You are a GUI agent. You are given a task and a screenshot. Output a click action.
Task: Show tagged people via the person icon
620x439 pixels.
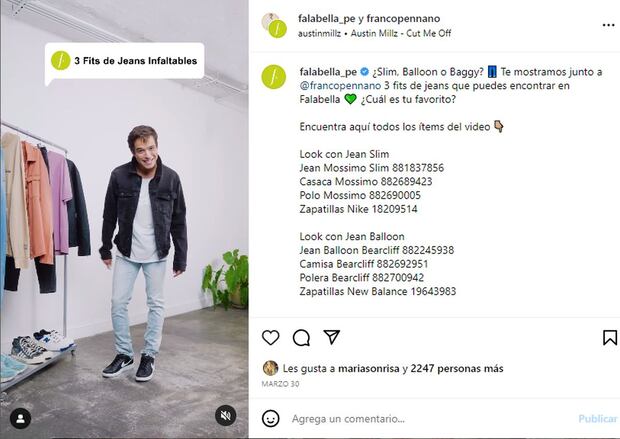pos(21,418)
